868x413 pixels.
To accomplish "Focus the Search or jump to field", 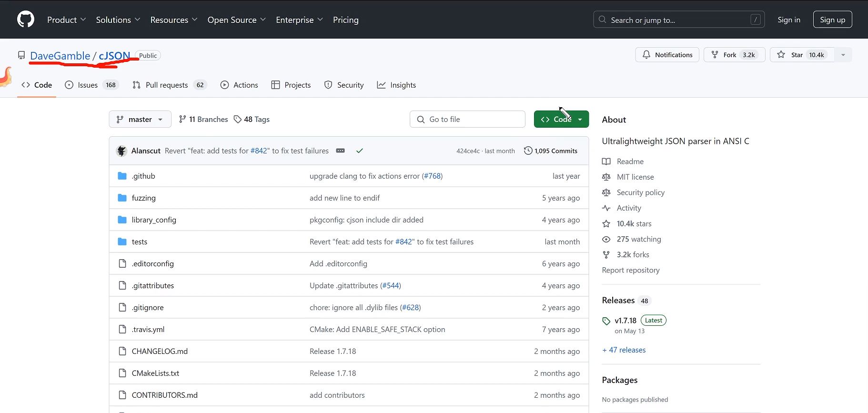I will [x=679, y=20].
